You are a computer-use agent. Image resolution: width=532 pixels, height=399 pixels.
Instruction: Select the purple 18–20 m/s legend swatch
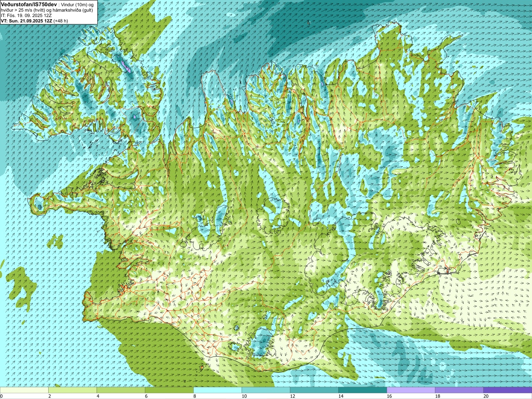tap(459, 390)
